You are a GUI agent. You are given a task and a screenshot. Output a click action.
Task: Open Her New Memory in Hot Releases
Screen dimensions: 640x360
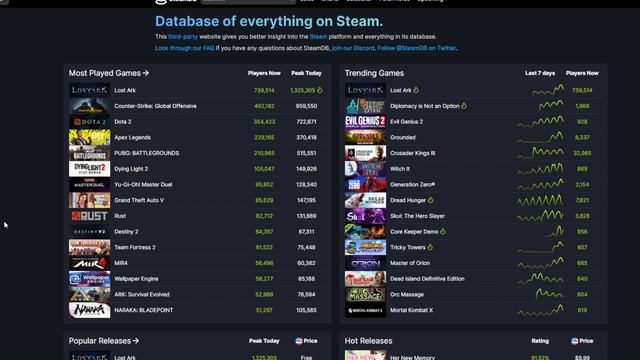coord(412,357)
